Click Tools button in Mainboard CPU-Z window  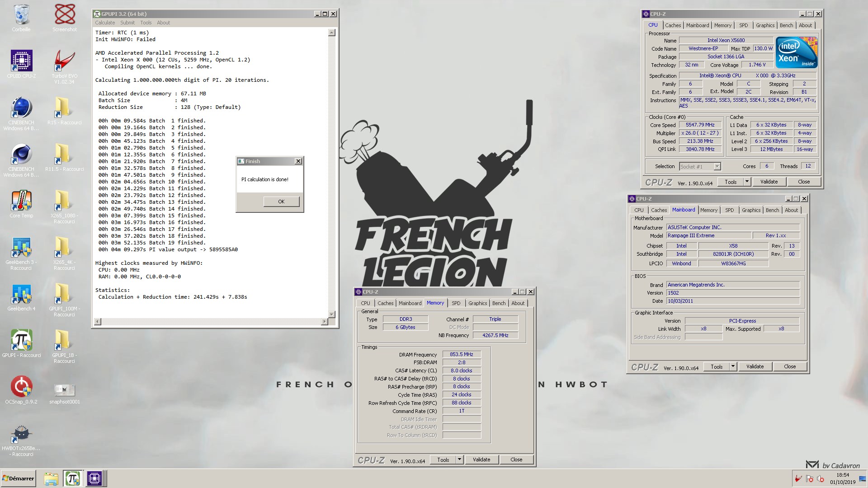click(x=717, y=366)
